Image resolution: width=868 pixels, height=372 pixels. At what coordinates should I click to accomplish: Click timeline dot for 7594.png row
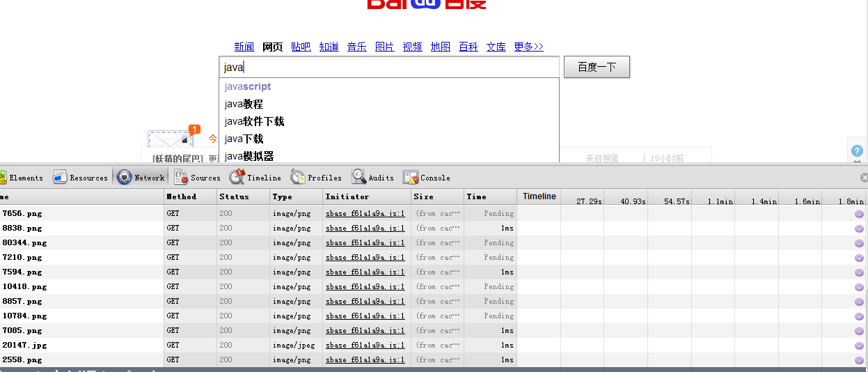(x=859, y=272)
